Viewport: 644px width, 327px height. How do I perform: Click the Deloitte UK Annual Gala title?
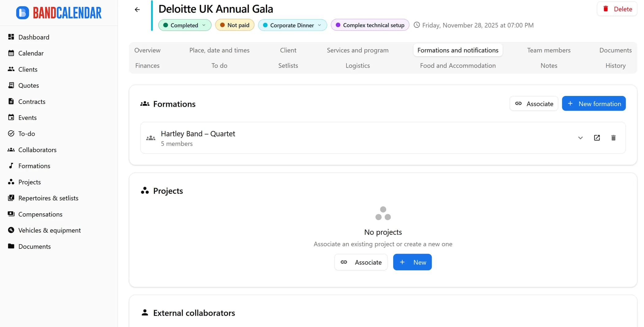point(216,9)
